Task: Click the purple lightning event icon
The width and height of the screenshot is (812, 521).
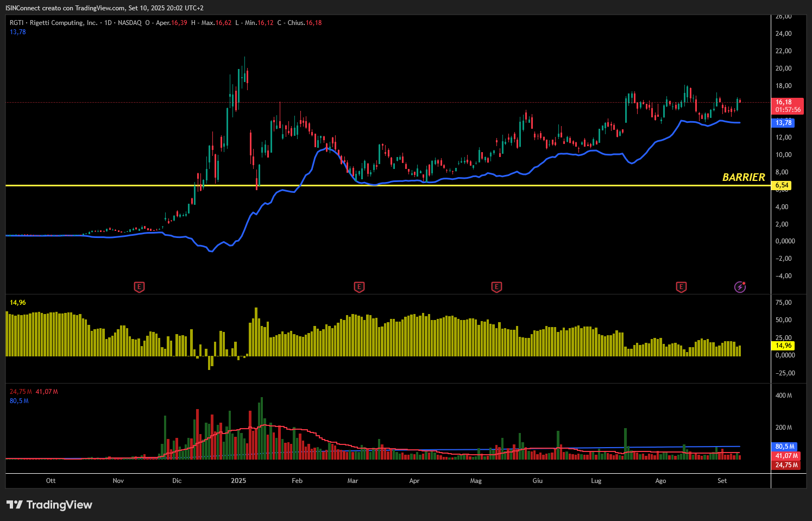Action: coord(740,287)
